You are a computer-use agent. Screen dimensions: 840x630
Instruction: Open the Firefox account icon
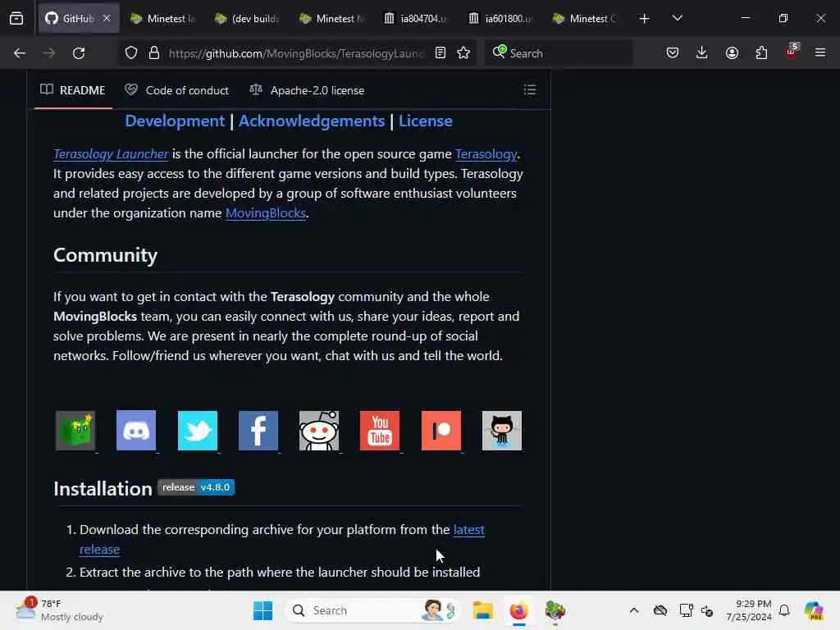(x=732, y=53)
